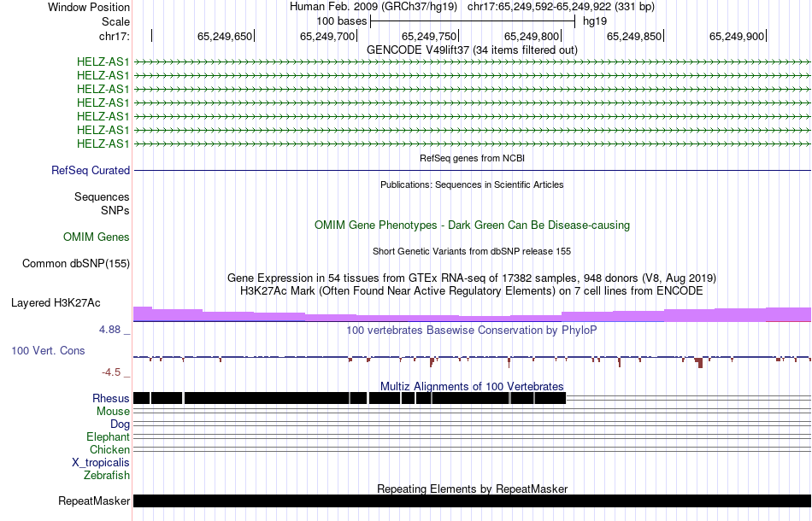Viewport: 812px width, 521px height.
Task: Click the purple H3K27Ac signal graph
Action: (x=472, y=315)
